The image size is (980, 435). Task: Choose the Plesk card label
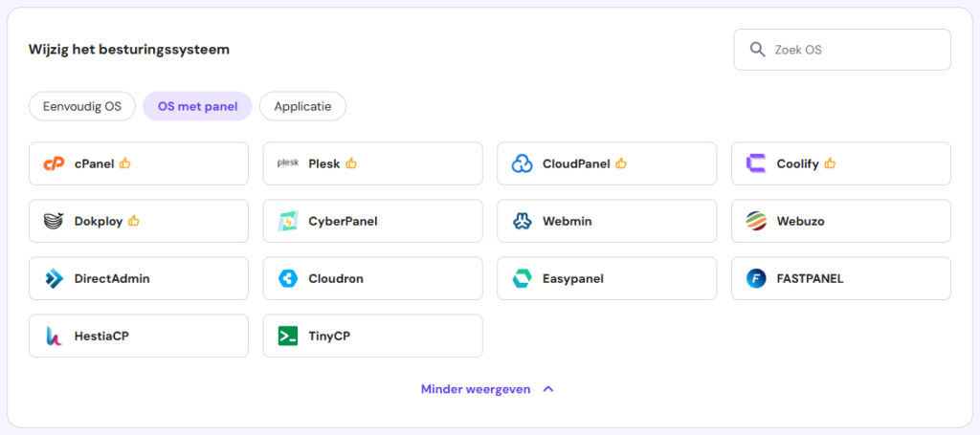(x=324, y=164)
